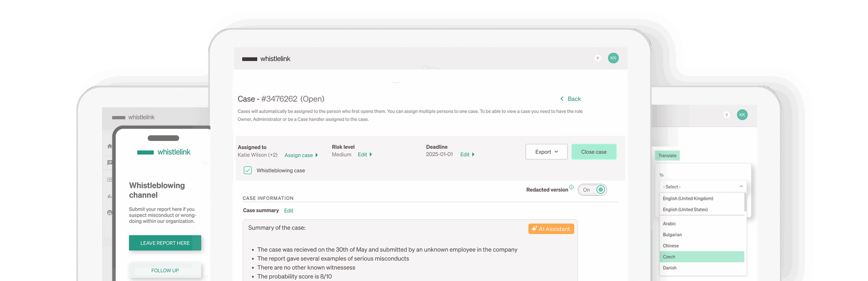Choose Arabic from language list

click(669, 224)
